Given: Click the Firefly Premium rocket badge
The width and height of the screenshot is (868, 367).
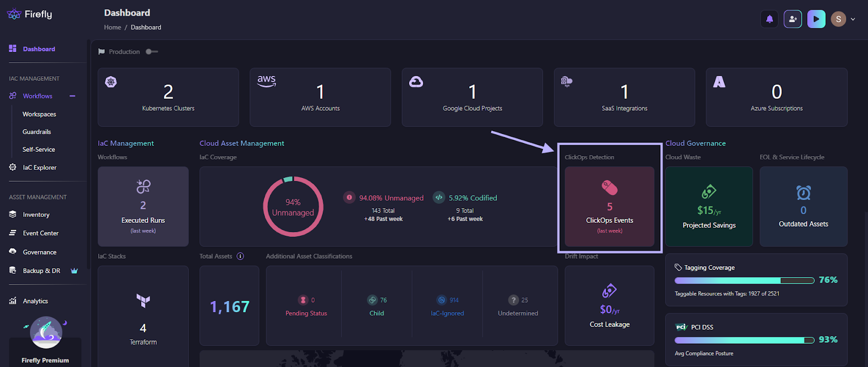Looking at the screenshot, I should [x=46, y=332].
